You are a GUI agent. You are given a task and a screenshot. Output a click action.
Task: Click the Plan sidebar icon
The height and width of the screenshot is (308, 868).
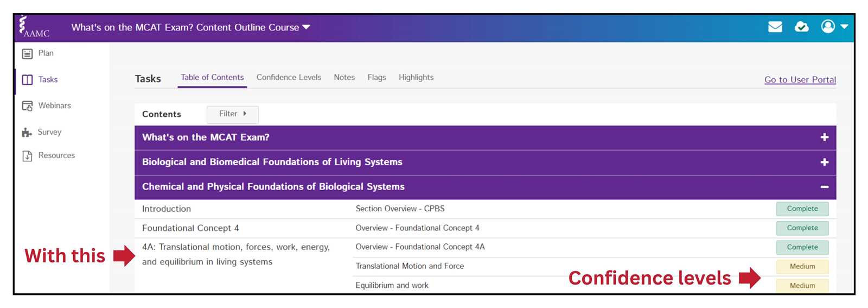(x=27, y=54)
